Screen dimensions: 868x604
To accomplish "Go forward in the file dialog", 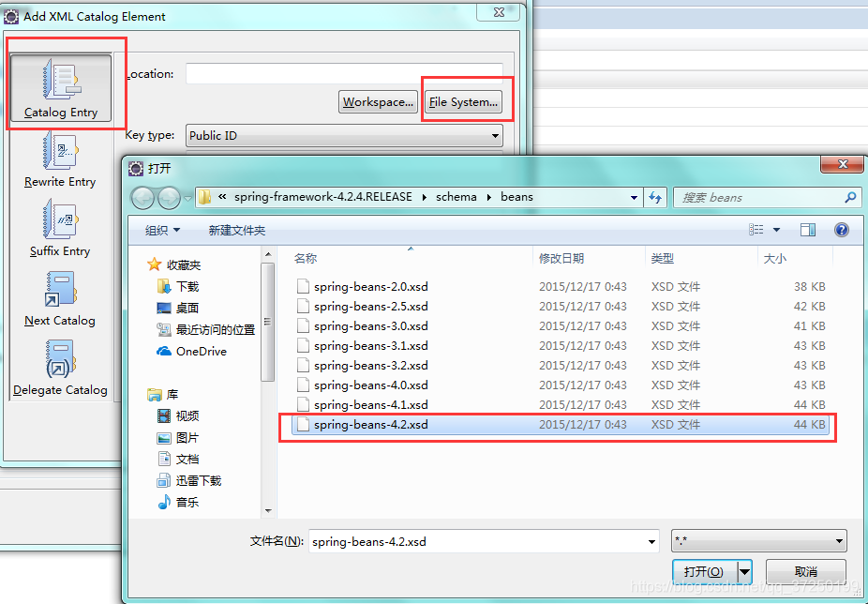I will click(169, 198).
